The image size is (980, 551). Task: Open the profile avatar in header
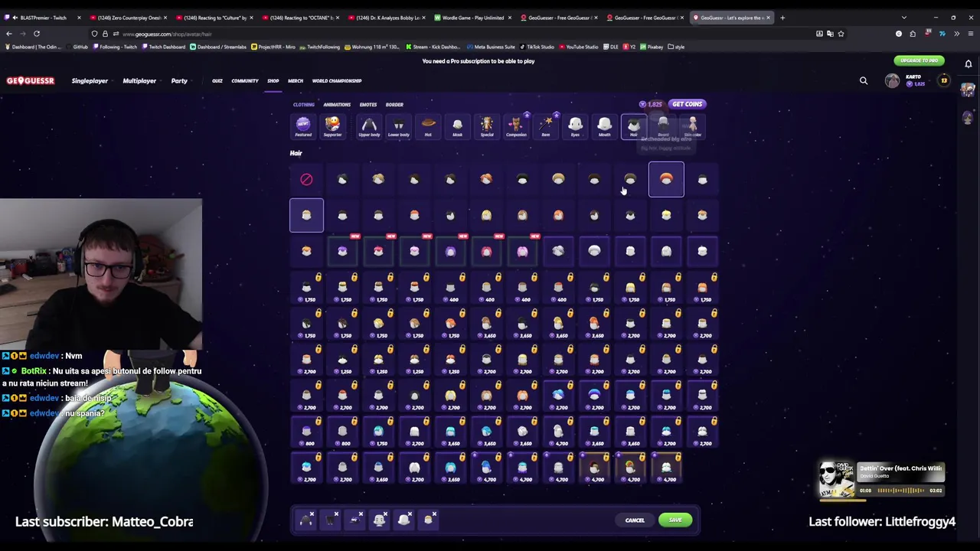coord(892,80)
